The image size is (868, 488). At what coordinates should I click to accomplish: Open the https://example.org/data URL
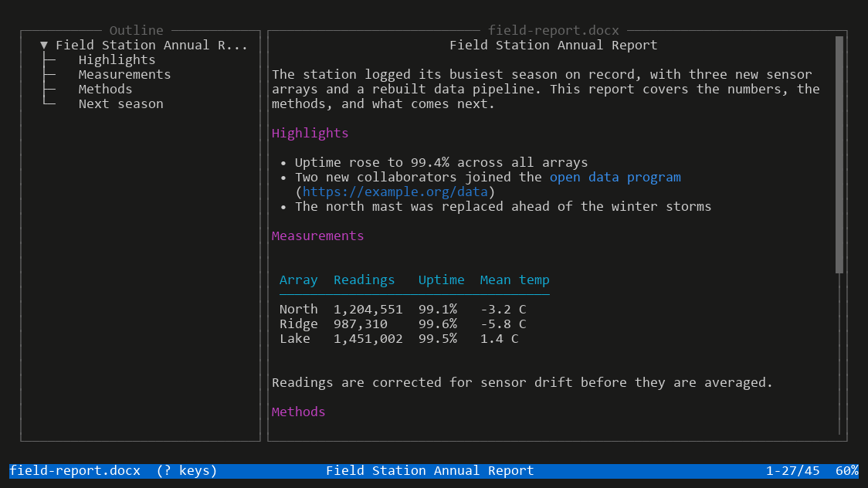click(395, 192)
